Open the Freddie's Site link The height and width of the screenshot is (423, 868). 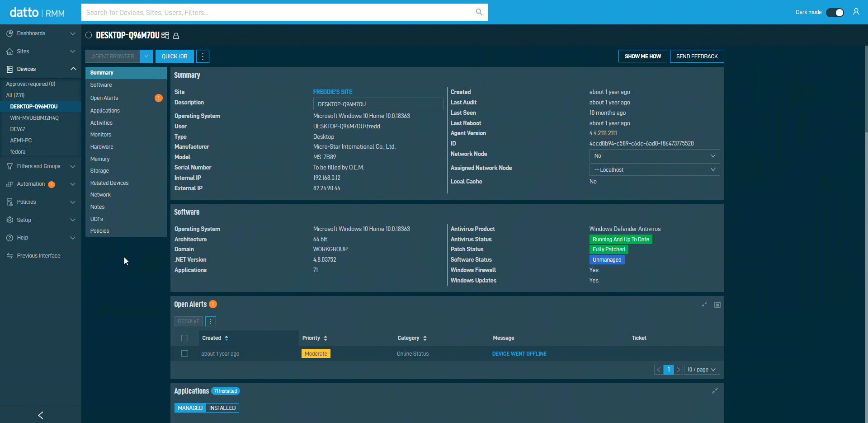click(x=333, y=92)
